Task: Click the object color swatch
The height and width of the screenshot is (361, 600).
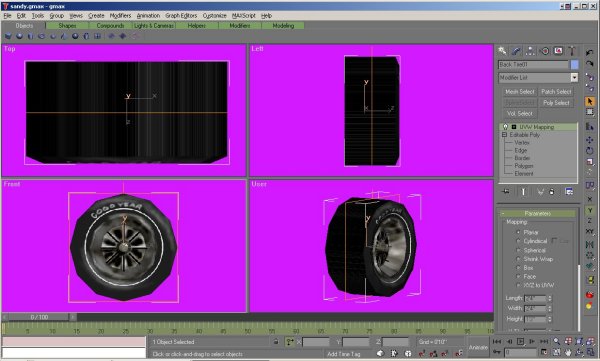Action: [x=574, y=65]
